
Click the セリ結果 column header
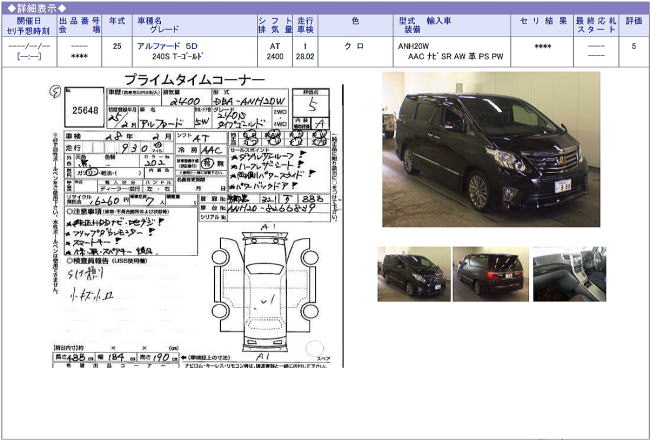pos(542,25)
